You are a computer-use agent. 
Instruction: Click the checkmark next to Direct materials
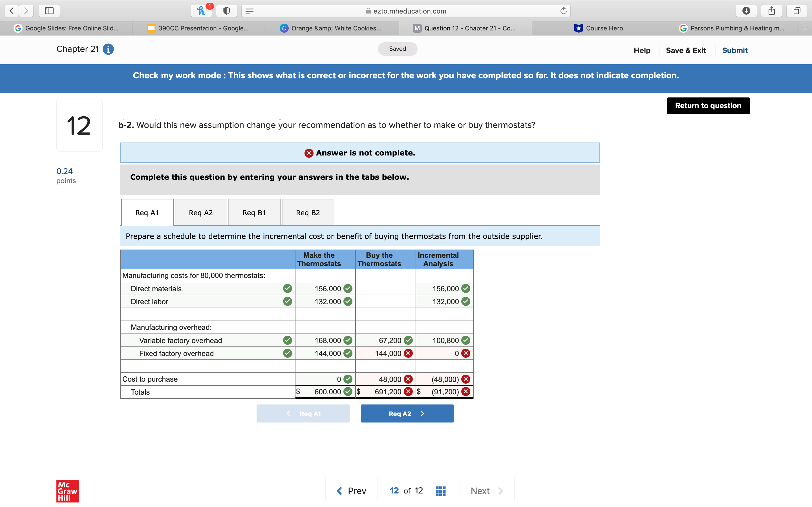tap(287, 288)
